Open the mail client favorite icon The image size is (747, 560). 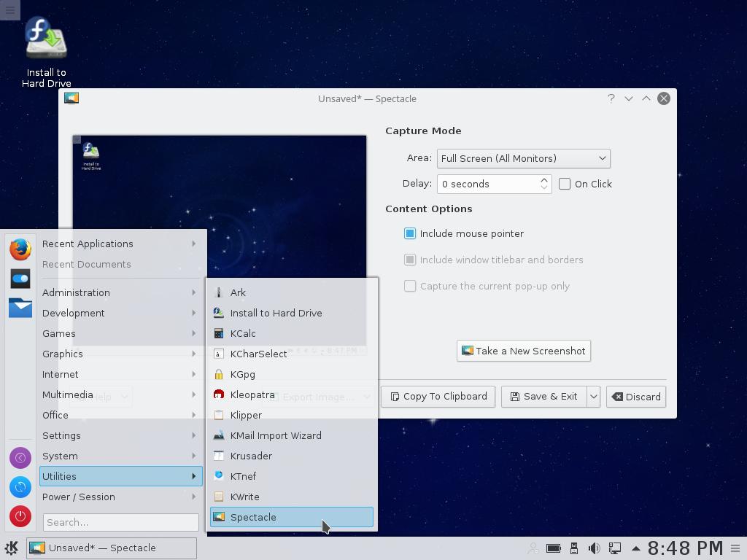20,308
